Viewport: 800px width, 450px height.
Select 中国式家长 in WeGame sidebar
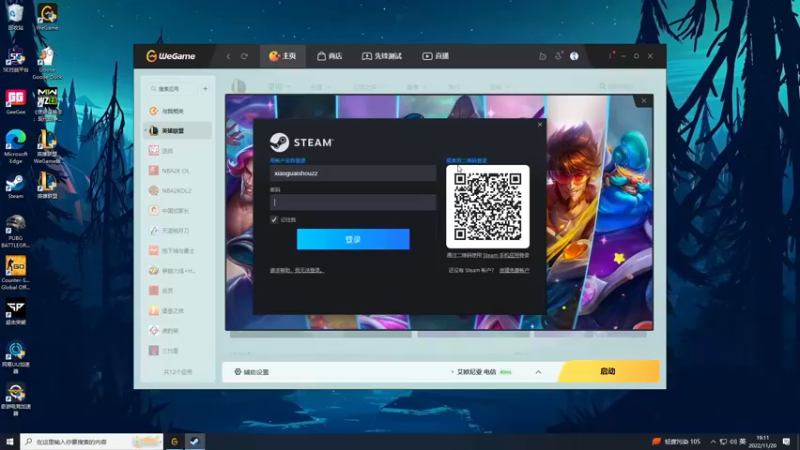pyautogui.click(x=178, y=211)
